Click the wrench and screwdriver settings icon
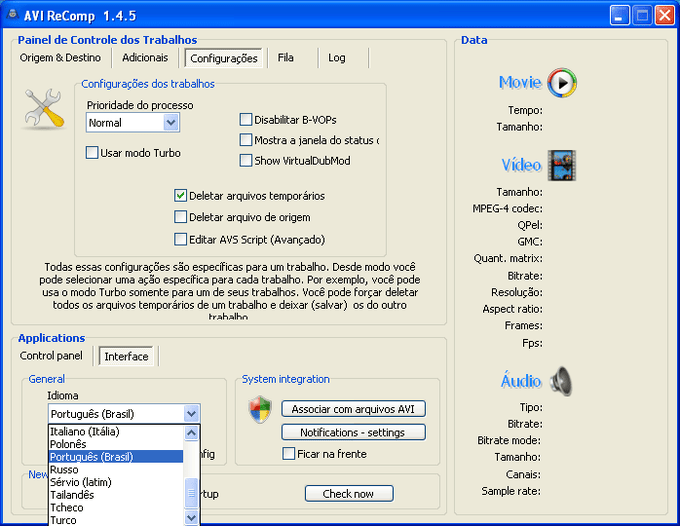The width and height of the screenshot is (680, 526). [44, 108]
